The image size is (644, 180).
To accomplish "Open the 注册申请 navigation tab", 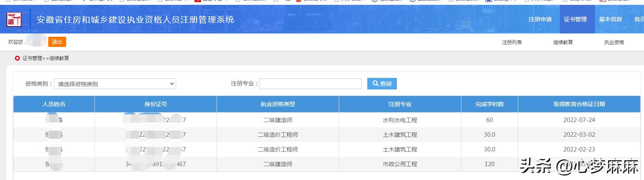I will click(x=540, y=19).
